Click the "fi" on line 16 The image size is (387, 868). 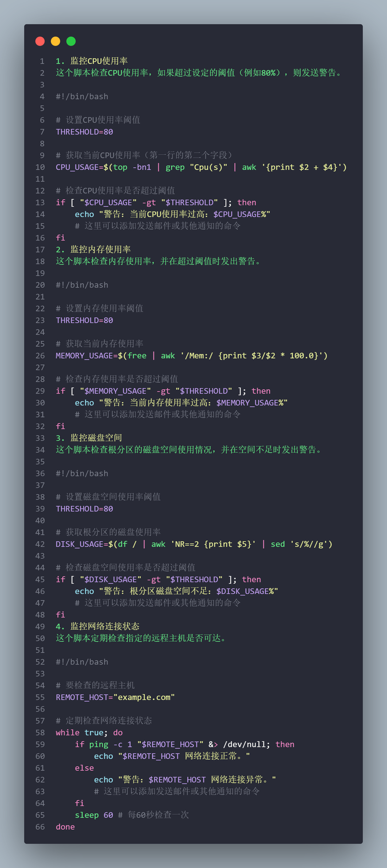click(60, 237)
